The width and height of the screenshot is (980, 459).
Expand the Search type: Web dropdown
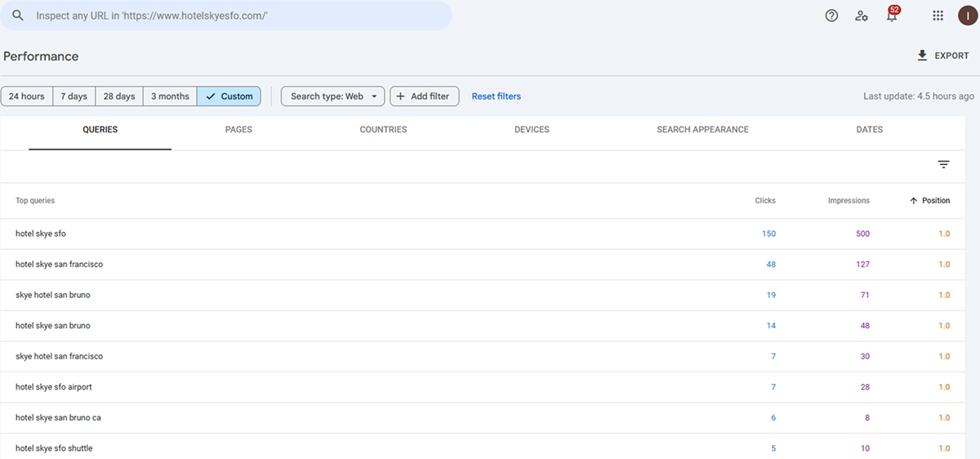tap(333, 96)
